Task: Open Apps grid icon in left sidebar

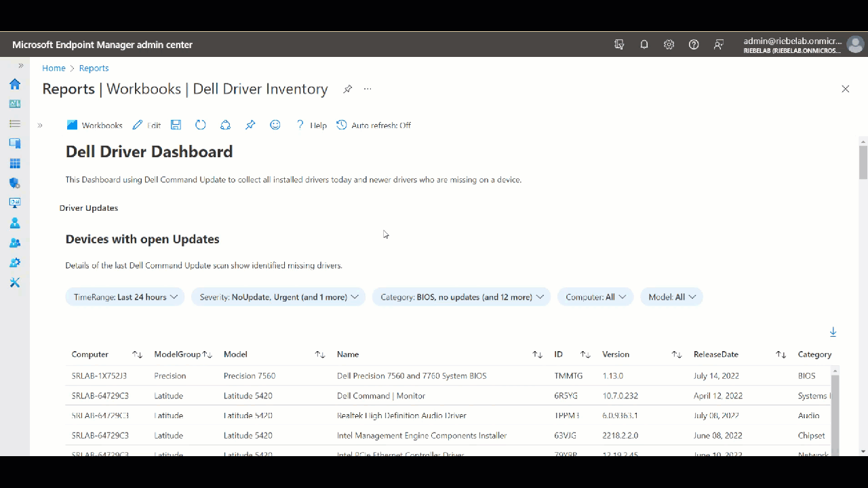Action: pyautogui.click(x=14, y=163)
